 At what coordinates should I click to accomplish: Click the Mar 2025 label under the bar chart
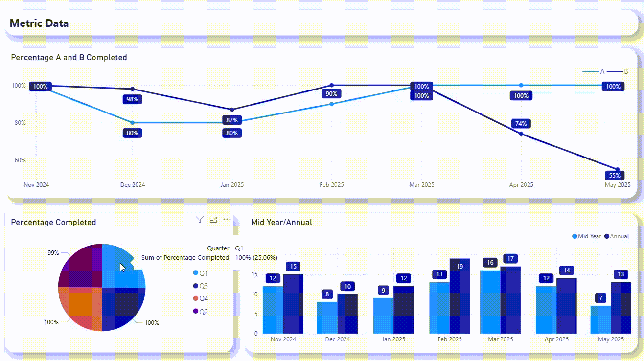[x=501, y=339]
